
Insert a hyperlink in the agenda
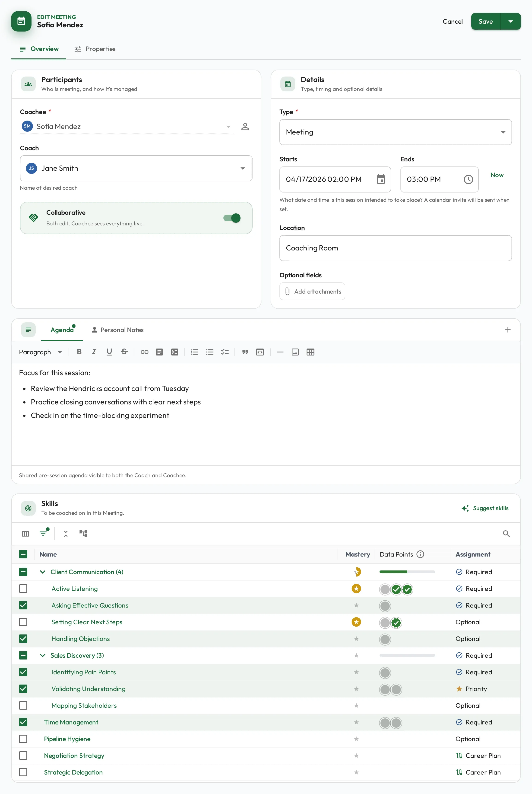coord(145,352)
